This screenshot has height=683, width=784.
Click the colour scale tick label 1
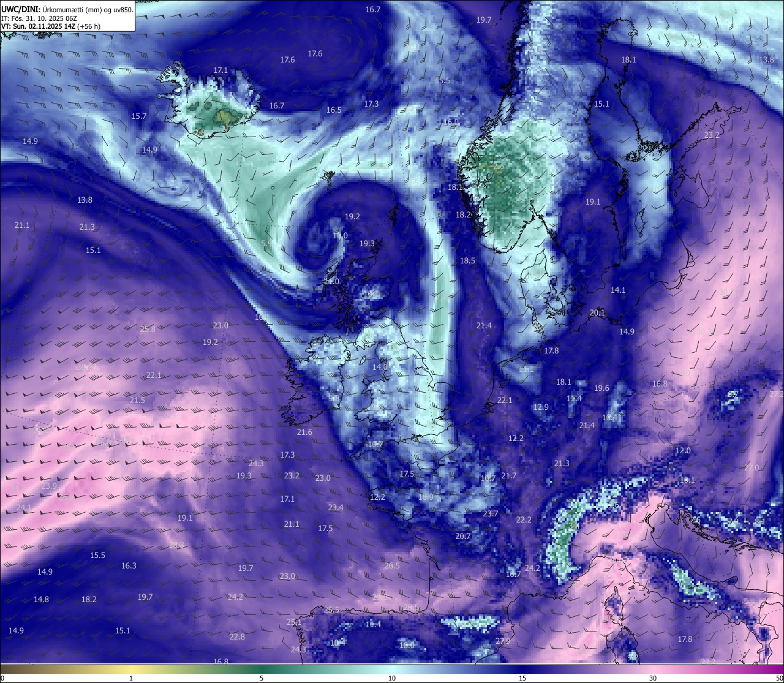(131, 678)
